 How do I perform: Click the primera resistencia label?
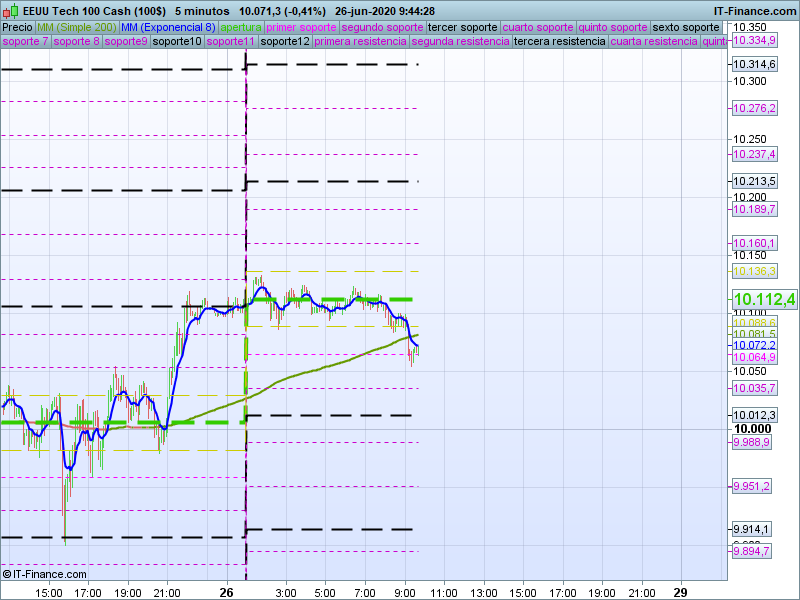(x=360, y=42)
